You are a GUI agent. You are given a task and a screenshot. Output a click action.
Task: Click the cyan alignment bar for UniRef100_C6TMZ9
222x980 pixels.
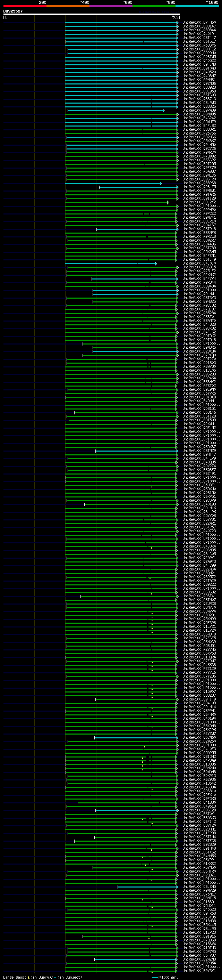click(x=137, y=451)
